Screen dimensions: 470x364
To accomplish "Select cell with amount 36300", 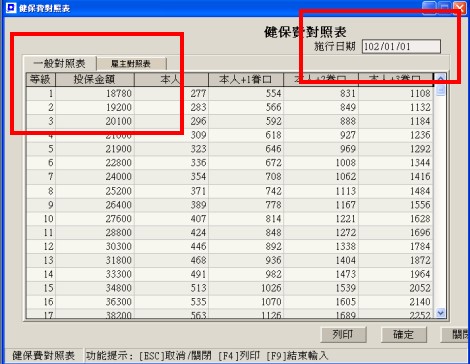I will pyautogui.click(x=95, y=302).
